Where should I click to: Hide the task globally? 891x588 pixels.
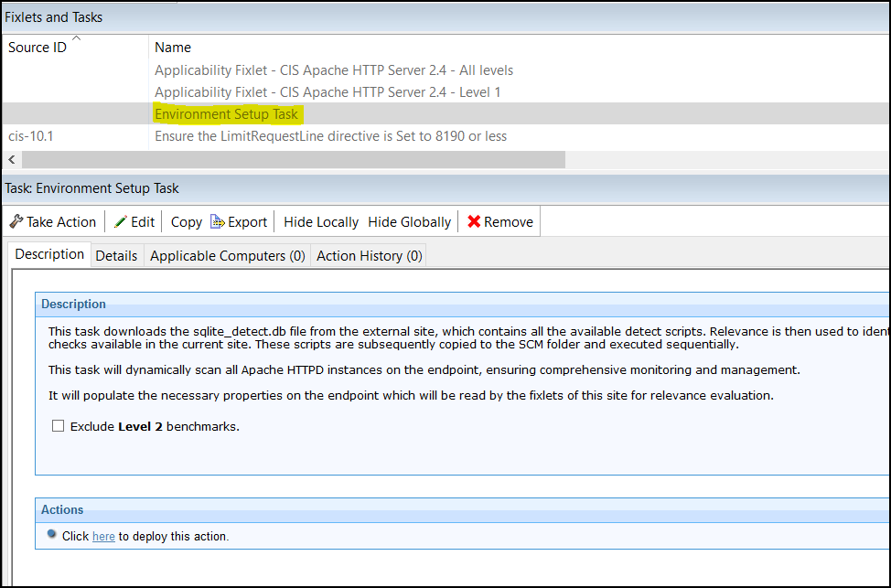point(409,221)
